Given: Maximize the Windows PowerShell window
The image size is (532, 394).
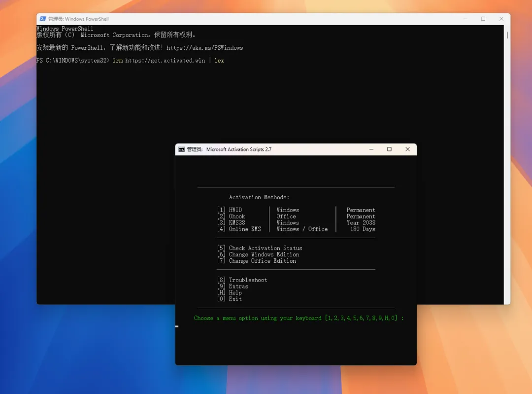Looking at the screenshot, I should pos(483,19).
